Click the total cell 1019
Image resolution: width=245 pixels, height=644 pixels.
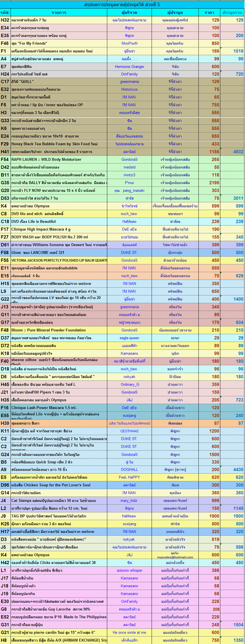(232, 51)
